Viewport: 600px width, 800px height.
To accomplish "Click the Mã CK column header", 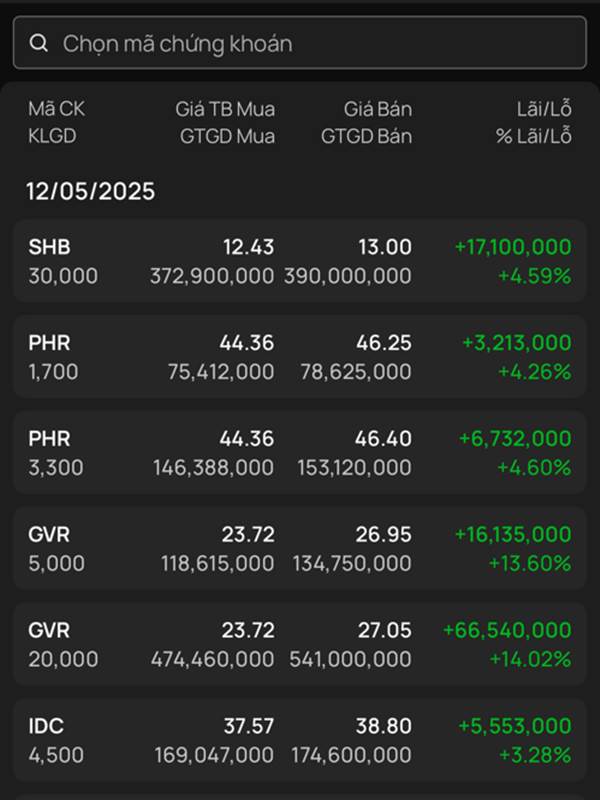I will click(x=57, y=109).
